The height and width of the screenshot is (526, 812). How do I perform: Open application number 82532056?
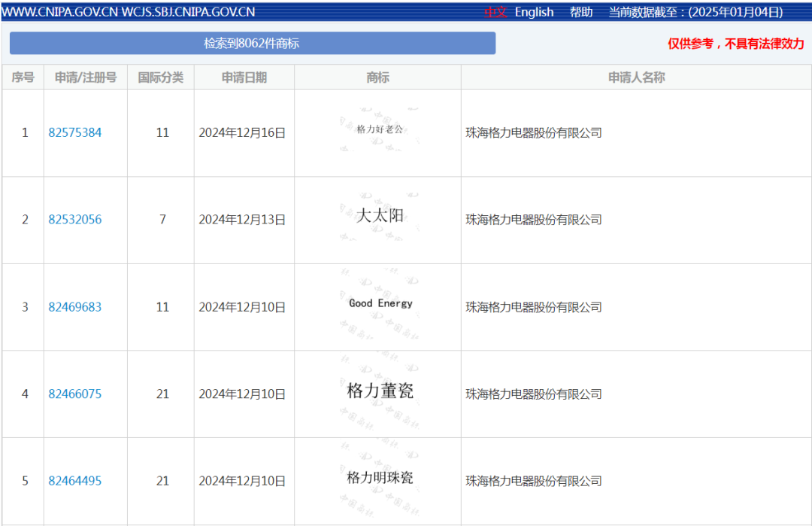pos(75,220)
